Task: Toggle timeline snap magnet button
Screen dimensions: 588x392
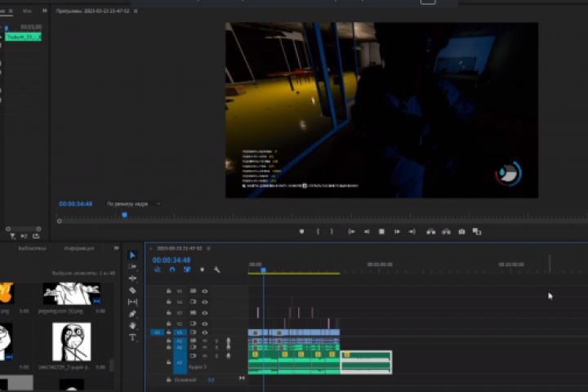Action: coord(172,269)
